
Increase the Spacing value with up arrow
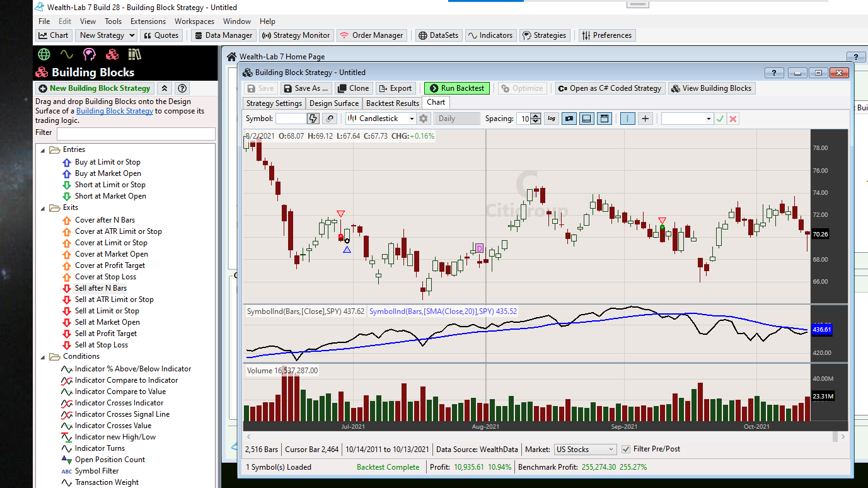535,115
